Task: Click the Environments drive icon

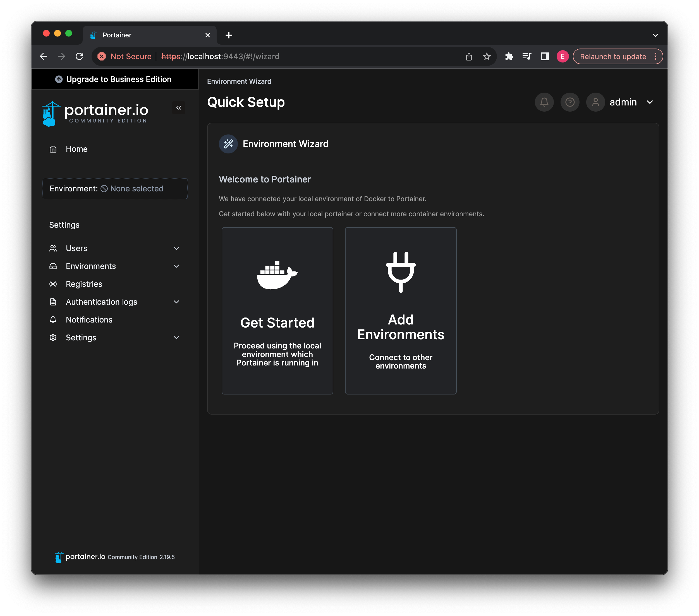Action: pyautogui.click(x=53, y=266)
